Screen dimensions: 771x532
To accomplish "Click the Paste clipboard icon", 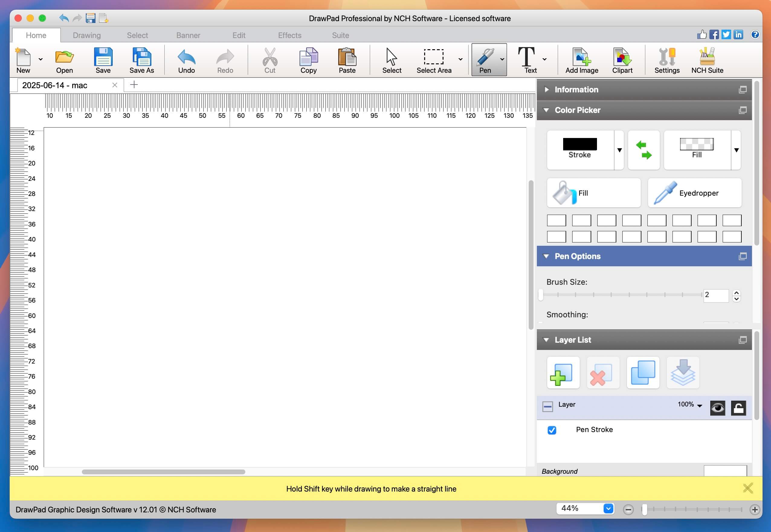I will coord(347,60).
